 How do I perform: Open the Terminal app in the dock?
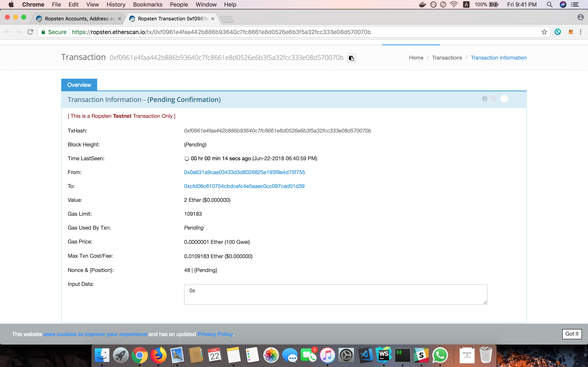click(x=402, y=355)
